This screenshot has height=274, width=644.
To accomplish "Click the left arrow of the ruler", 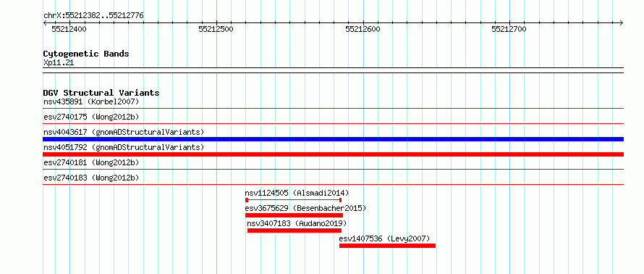I will 45,23.
